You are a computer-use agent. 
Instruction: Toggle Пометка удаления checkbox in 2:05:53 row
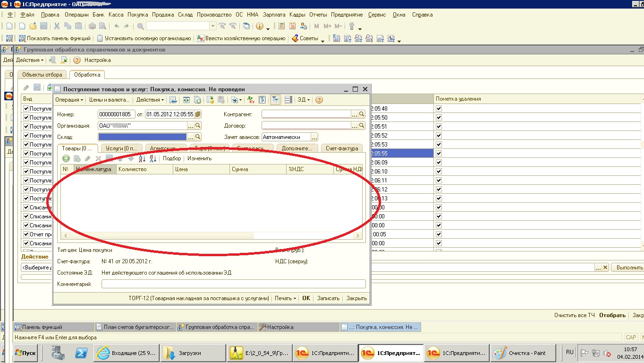click(439, 144)
